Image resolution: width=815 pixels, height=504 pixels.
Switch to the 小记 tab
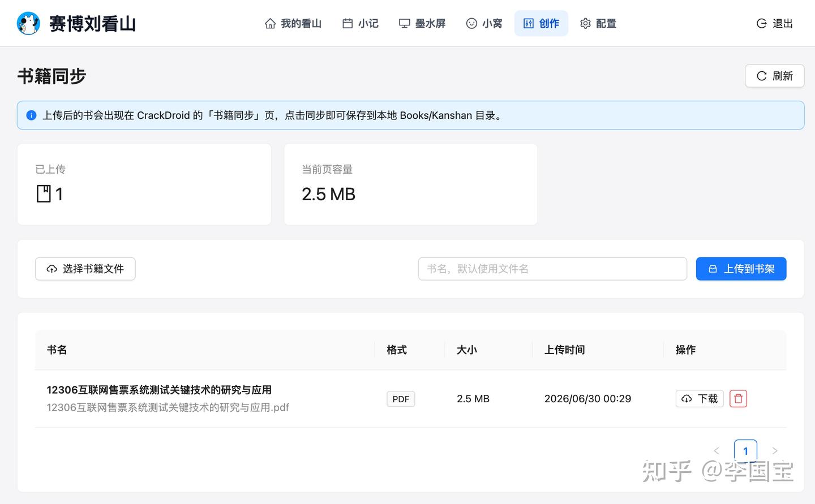pyautogui.click(x=361, y=23)
